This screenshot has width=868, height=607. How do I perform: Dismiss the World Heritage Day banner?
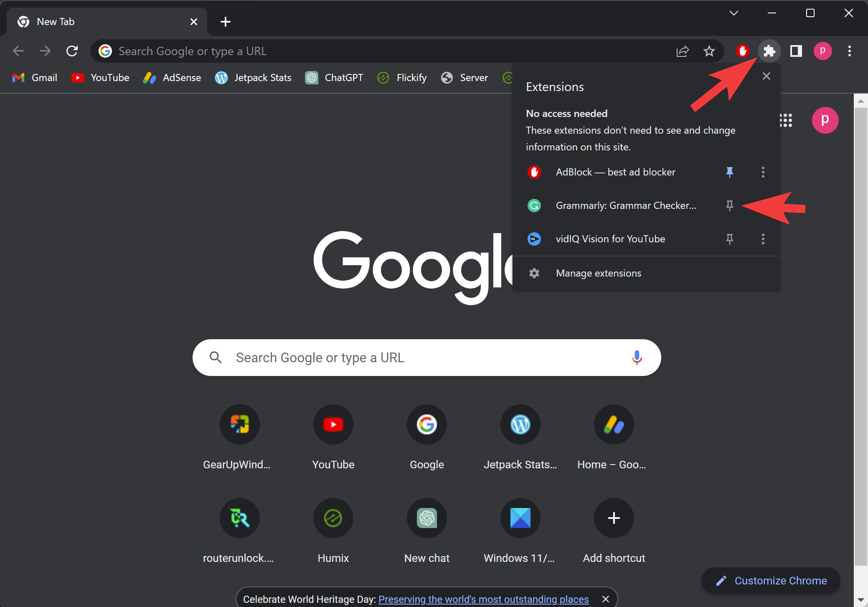click(605, 599)
